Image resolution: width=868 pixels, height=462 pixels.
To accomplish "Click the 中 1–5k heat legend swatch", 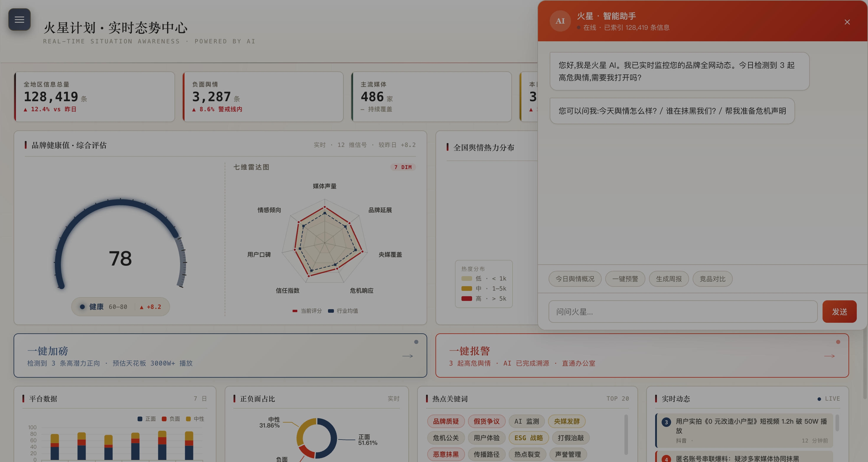I will (466, 289).
